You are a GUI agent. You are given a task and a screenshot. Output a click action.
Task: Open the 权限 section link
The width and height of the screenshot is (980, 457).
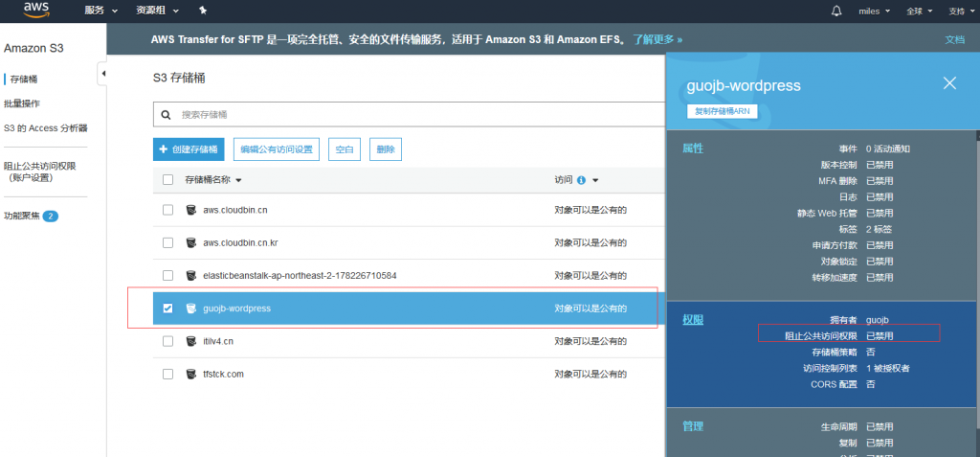click(693, 320)
